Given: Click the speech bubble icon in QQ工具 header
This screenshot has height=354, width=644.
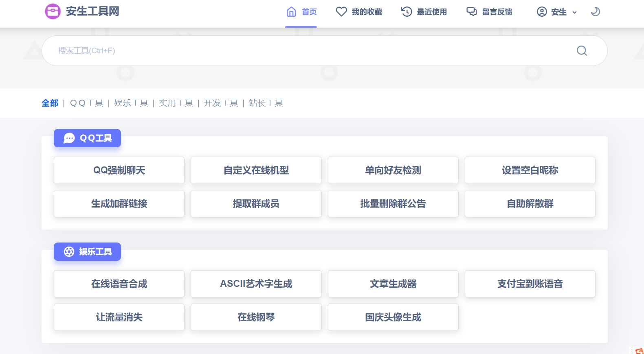Looking at the screenshot, I should coord(69,138).
